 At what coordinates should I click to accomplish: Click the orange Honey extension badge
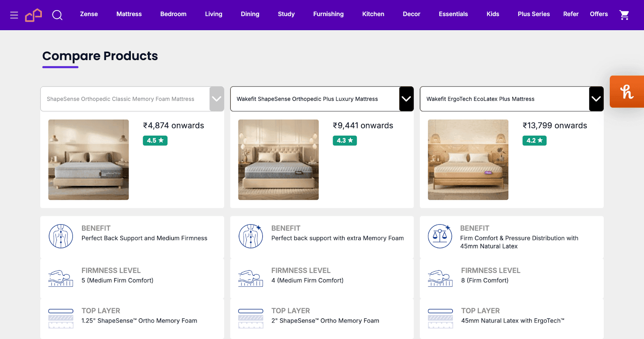[627, 92]
